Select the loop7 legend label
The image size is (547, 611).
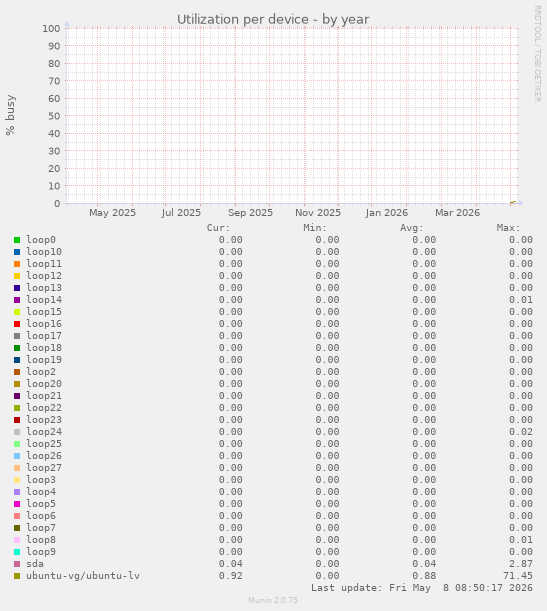(41, 528)
